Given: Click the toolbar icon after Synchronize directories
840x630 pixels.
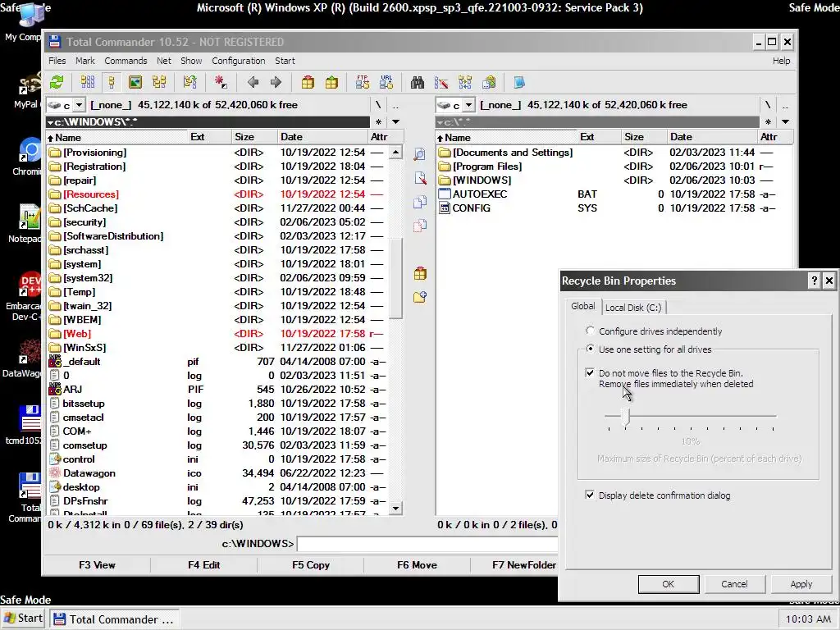Looking at the screenshot, I should [x=489, y=83].
